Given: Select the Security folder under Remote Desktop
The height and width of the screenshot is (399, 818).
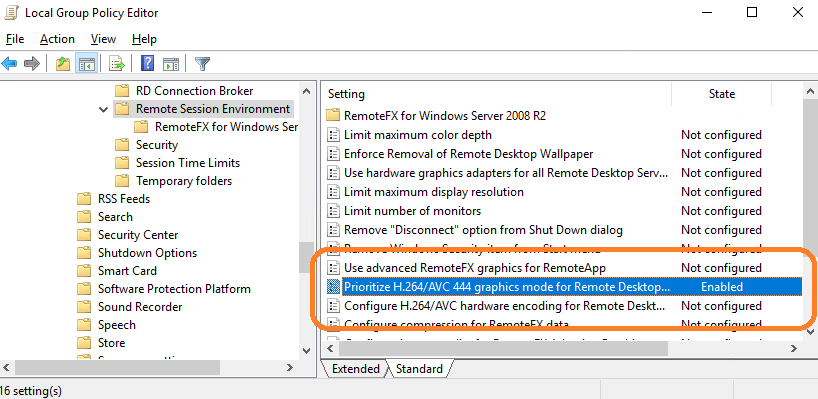Looking at the screenshot, I should pos(157,145).
